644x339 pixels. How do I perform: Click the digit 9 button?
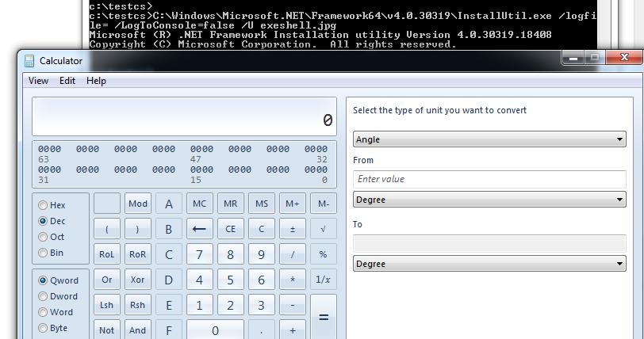coord(262,254)
